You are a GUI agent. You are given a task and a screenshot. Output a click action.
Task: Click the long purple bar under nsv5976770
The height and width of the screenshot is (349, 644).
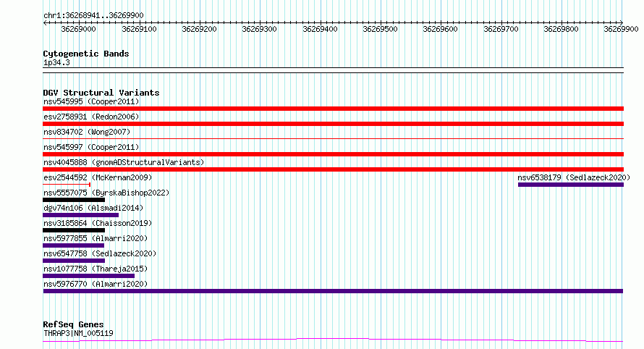tap(333, 291)
